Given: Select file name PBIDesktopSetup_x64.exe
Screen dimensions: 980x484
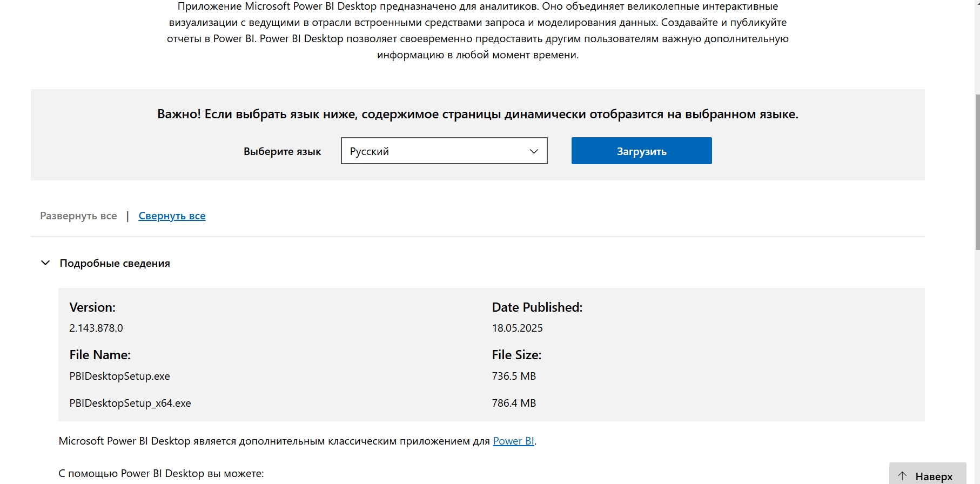Looking at the screenshot, I should pos(130,403).
